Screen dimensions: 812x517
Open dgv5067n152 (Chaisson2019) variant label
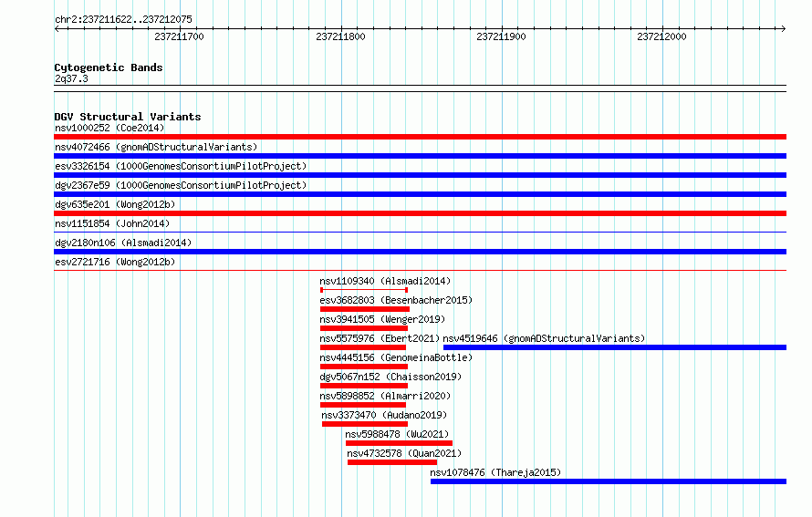pos(390,377)
